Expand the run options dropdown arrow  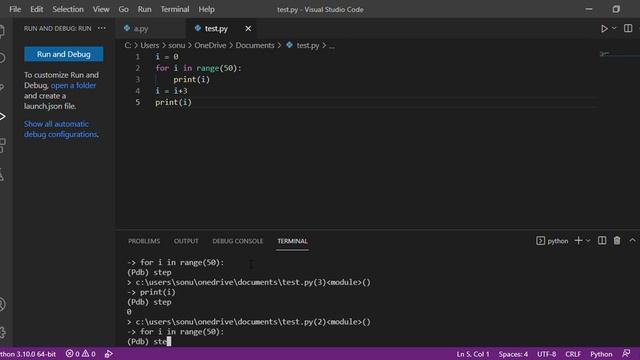[614, 29]
